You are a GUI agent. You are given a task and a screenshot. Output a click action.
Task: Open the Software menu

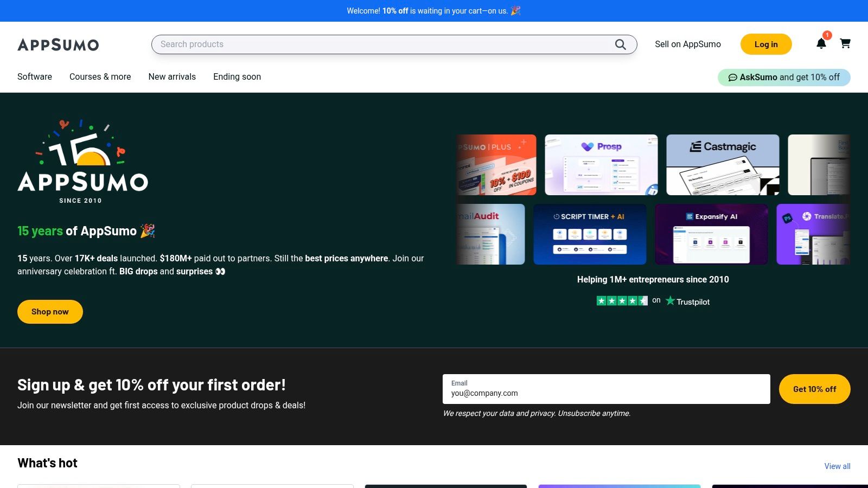coord(35,76)
